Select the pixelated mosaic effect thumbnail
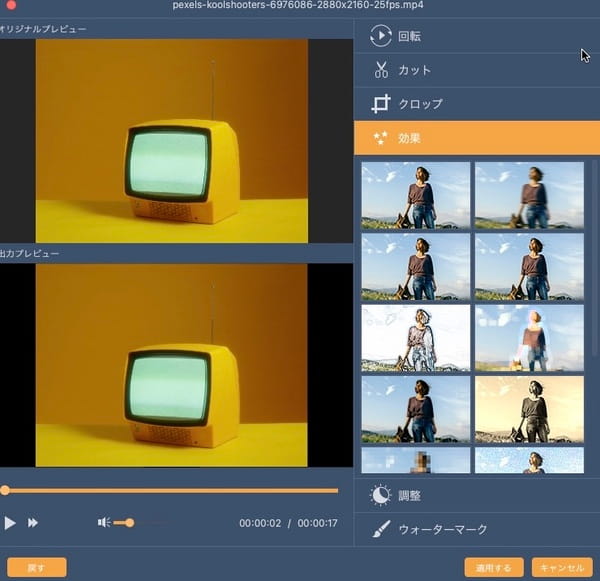Viewport: 600px width, 581px height. 416,460
